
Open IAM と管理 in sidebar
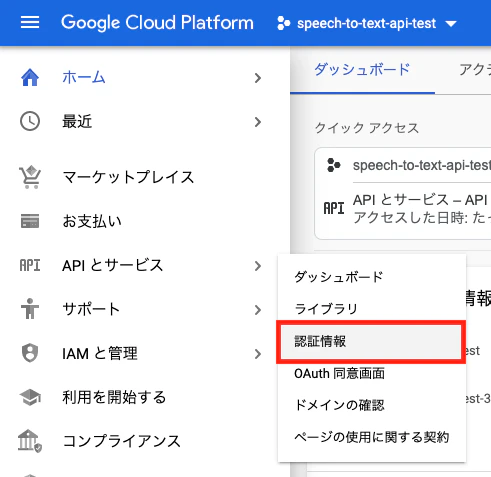pyautogui.click(x=100, y=353)
